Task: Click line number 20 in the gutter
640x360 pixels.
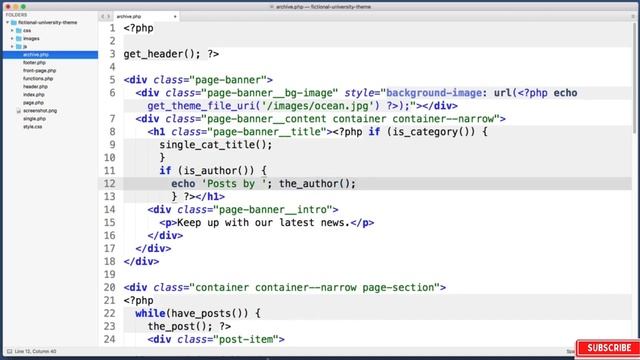Action: [x=109, y=287]
